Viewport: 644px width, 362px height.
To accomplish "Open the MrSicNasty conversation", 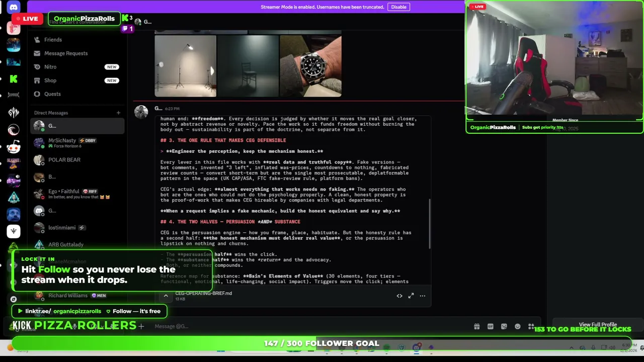I will [x=77, y=143].
